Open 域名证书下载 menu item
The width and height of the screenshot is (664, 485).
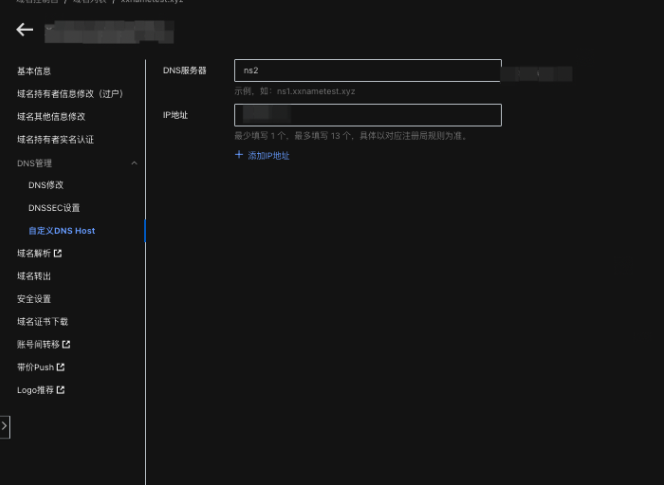pyautogui.click(x=43, y=322)
